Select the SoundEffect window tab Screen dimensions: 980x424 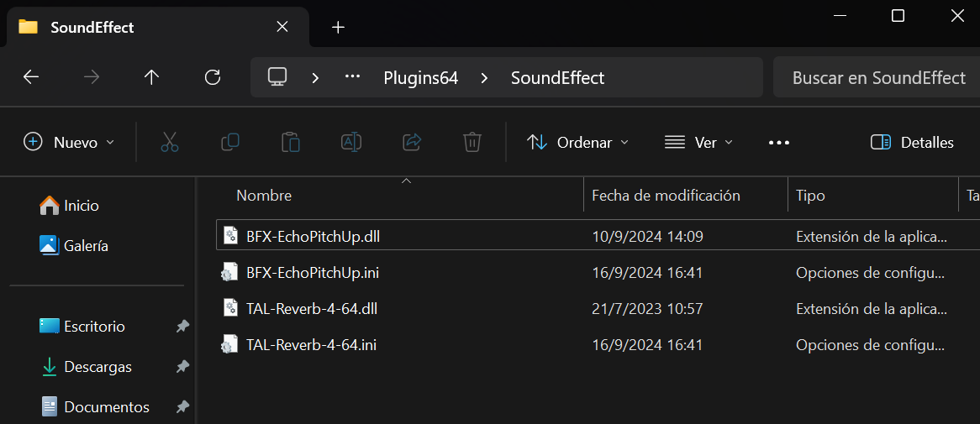[x=156, y=28]
